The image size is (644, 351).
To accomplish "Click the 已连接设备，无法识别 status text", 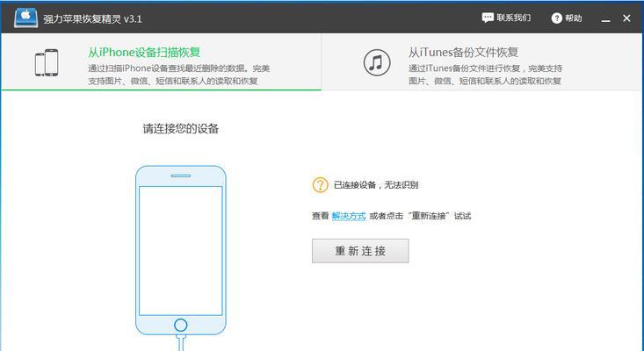I will coord(376,185).
